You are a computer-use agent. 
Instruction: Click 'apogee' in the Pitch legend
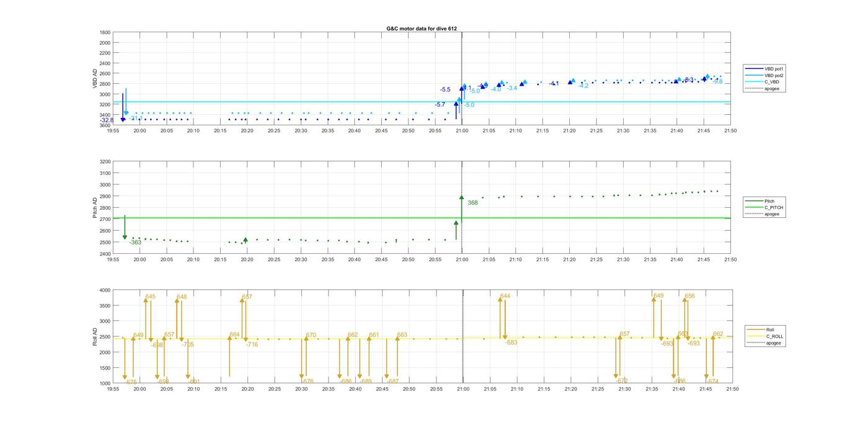coord(772,214)
